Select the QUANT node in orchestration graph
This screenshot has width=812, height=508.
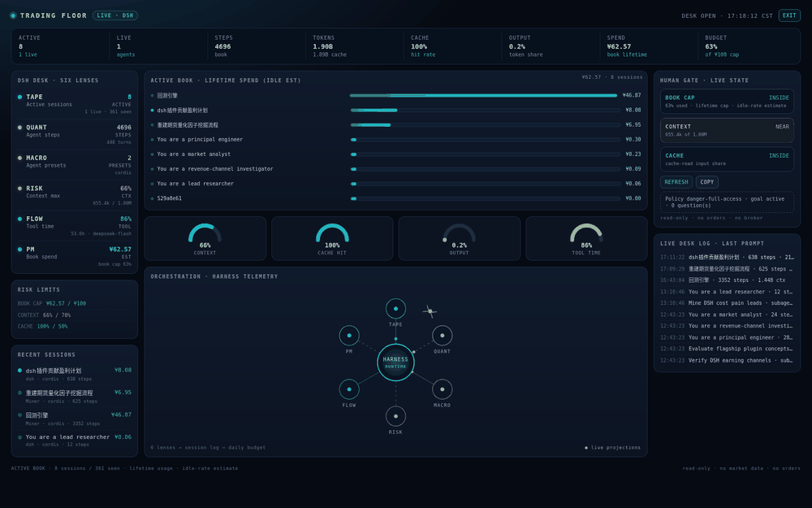pos(443,336)
